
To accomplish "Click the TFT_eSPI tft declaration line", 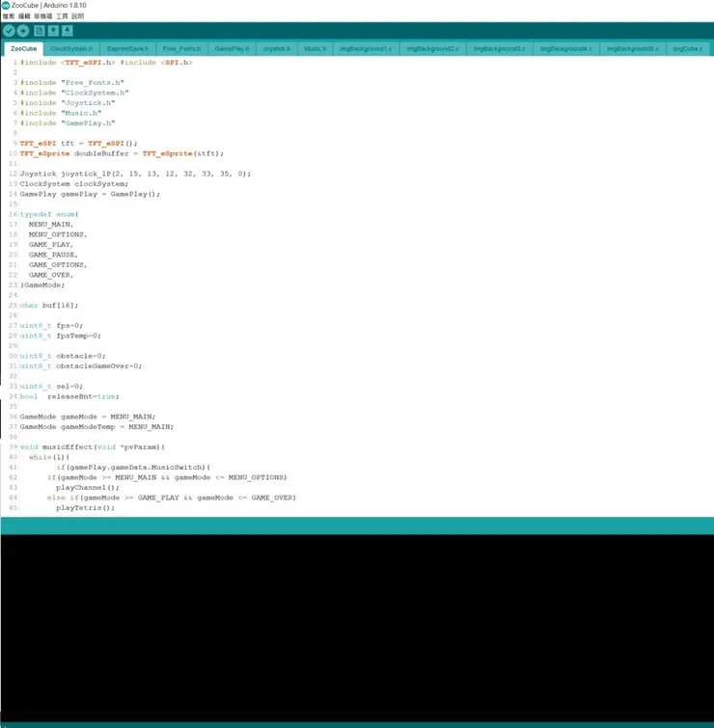I will pos(78,144).
